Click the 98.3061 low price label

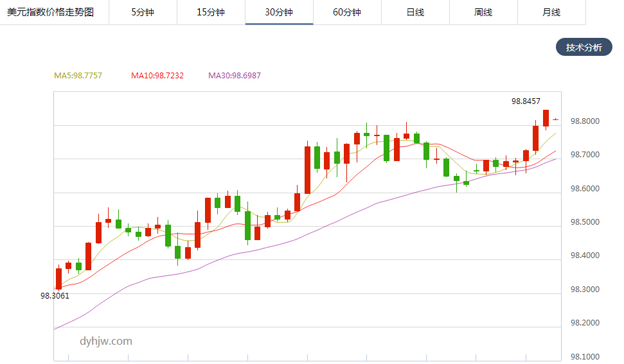pos(55,296)
